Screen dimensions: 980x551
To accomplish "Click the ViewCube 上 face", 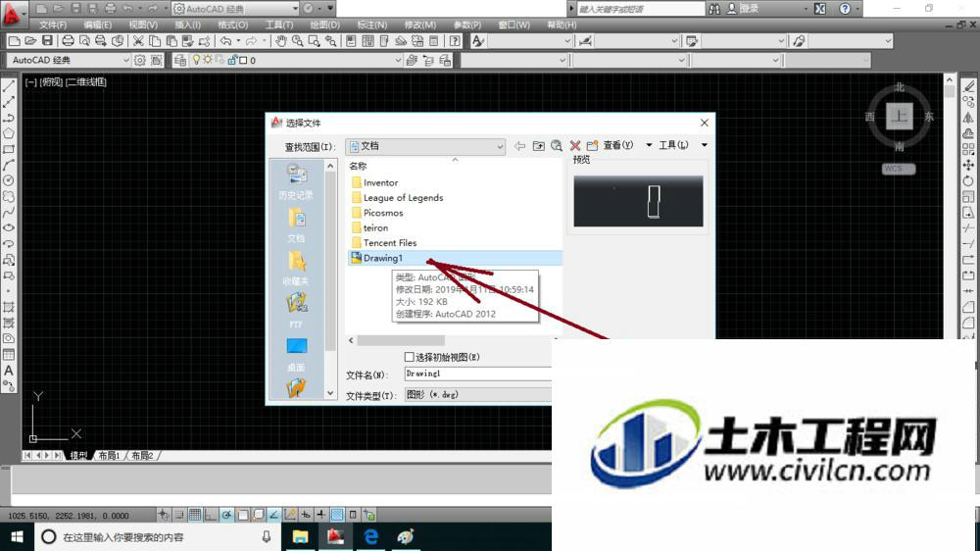I will [x=899, y=116].
